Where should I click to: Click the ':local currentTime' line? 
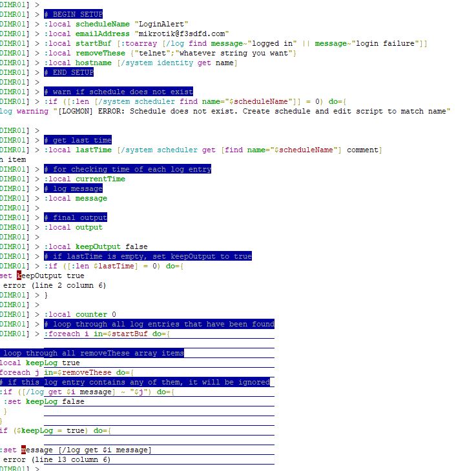point(85,179)
